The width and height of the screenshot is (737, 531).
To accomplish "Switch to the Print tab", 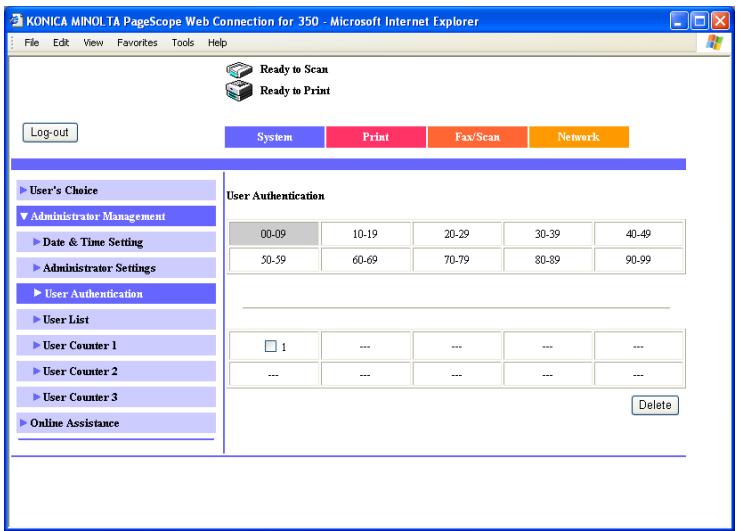I will coord(376,137).
